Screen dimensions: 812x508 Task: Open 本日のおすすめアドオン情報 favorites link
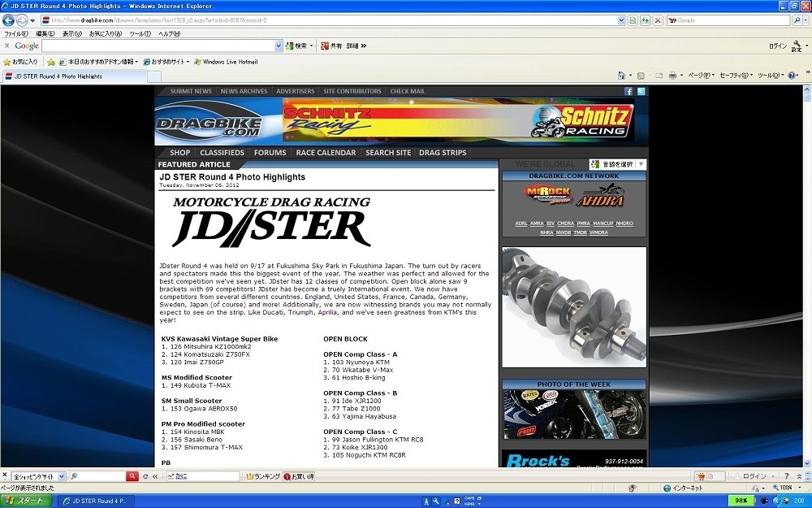pos(98,62)
